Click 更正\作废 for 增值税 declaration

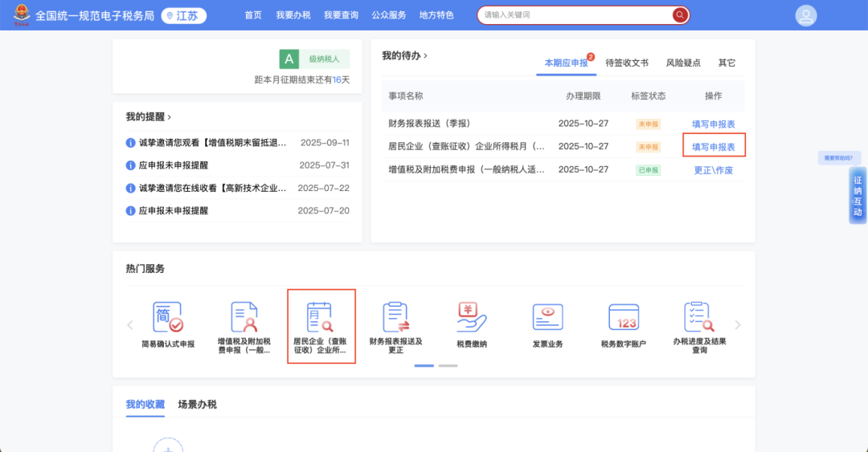coord(713,170)
